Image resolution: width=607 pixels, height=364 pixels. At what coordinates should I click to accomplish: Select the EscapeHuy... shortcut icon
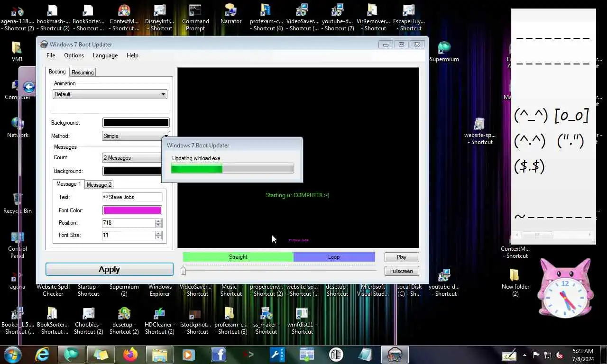pos(409,18)
